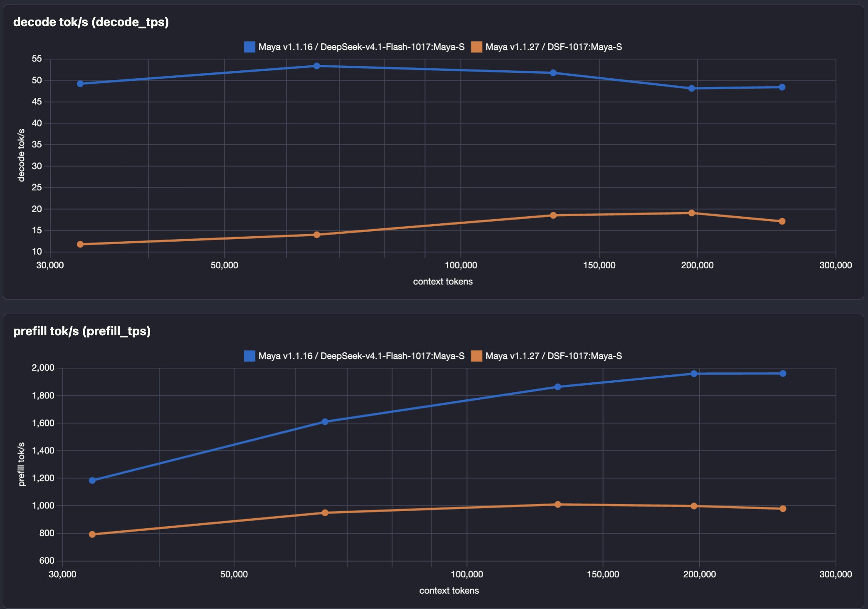The width and height of the screenshot is (868, 609).
Task: Select the orange prefill peak point above 1,000
Action: [558, 505]
